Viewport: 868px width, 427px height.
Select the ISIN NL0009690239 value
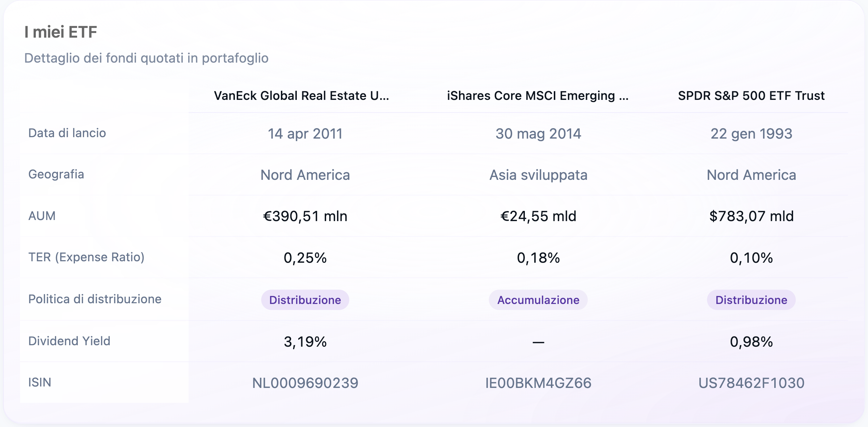tap(305, 383)
